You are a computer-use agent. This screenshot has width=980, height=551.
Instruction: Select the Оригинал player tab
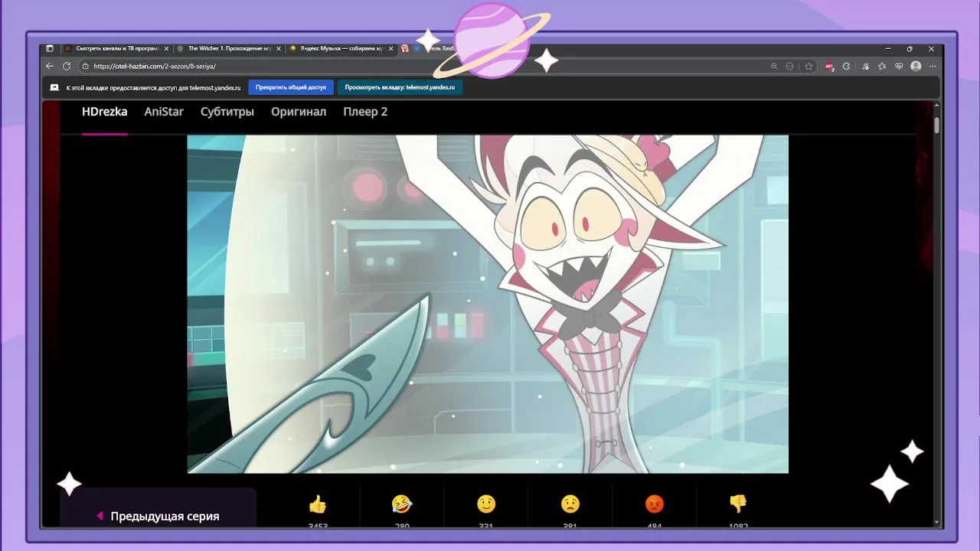click(x=299, y=112)
